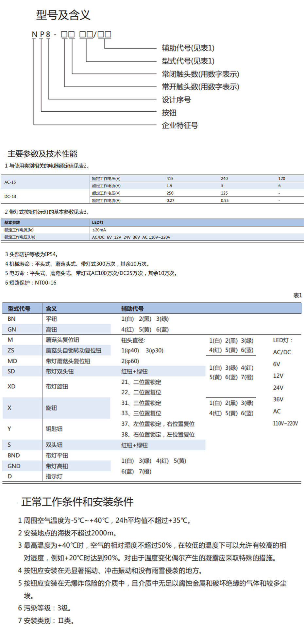Select the type code "ZS"
The image size is (304, 644).
(11, 350)
